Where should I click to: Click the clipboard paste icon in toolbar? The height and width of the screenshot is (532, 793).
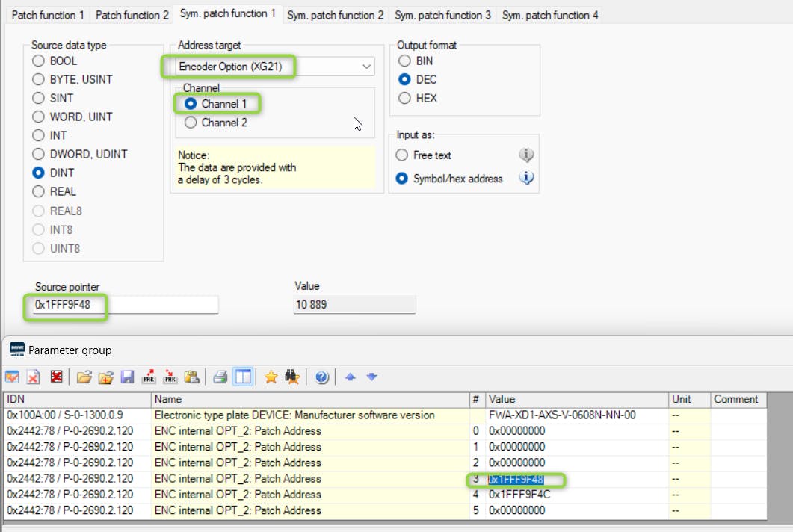(x=191, y=377)
